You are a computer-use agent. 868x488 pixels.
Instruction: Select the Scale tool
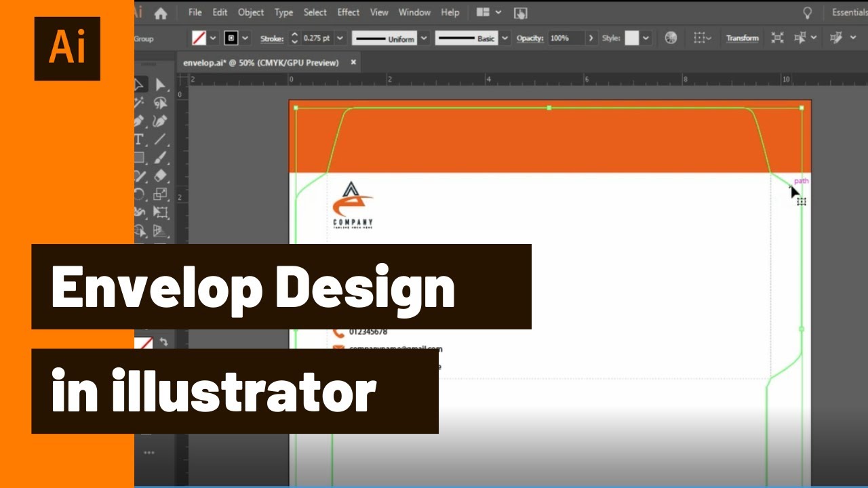tap(160, 195)
